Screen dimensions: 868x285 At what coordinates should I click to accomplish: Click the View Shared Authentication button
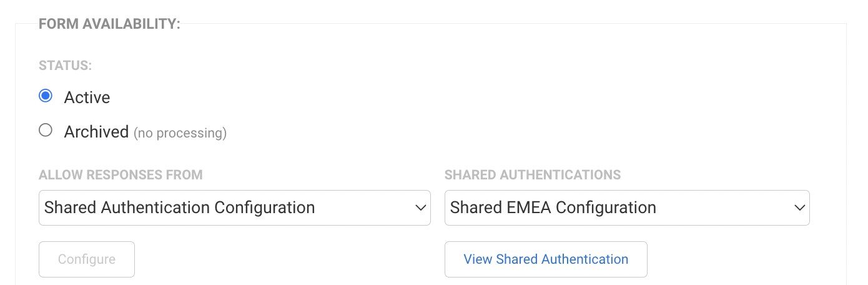[545, 259]
